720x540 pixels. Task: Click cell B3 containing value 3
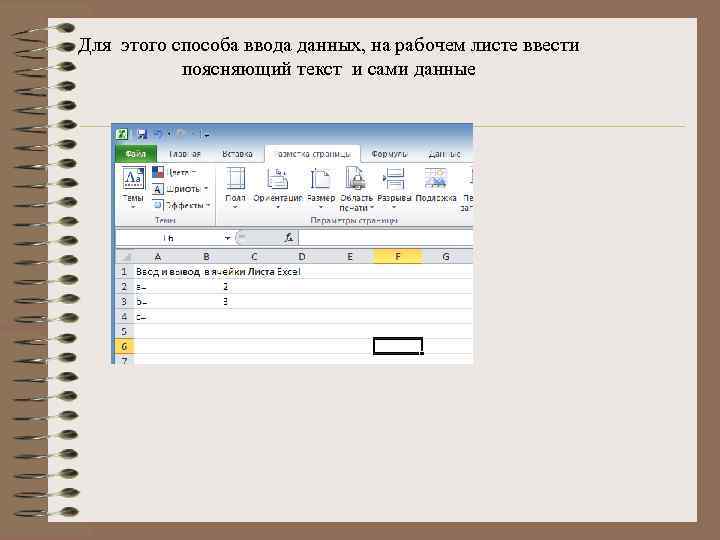[x=206, y=302]
